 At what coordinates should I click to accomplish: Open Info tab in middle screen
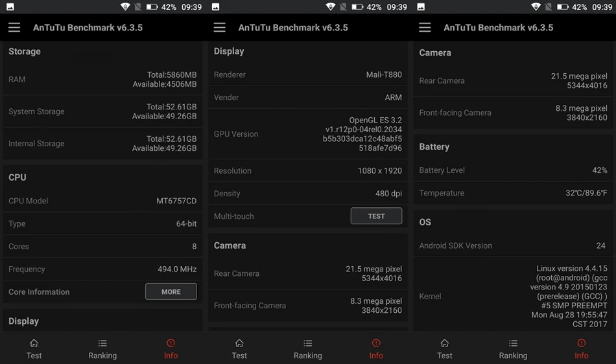376,348
